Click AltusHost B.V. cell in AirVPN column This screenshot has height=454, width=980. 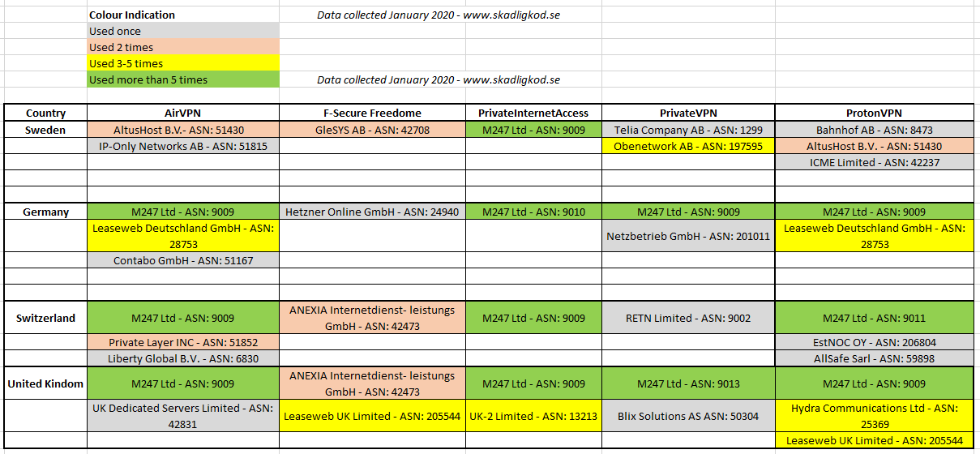tap(183, 130)
